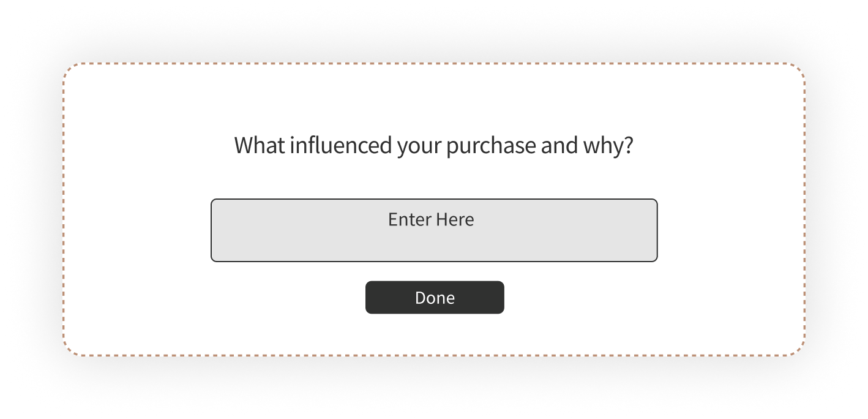
Task: Click the word 'Done' on the button
Action: coord(434,297)
